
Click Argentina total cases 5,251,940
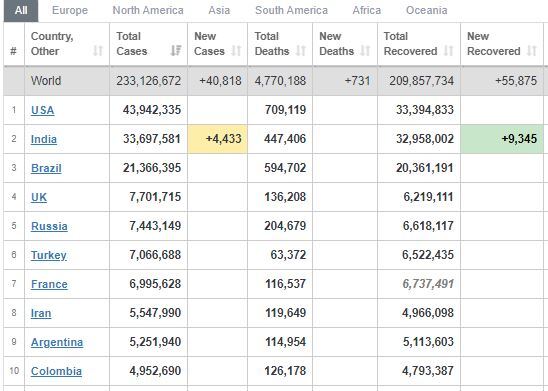tap(155, 342)
